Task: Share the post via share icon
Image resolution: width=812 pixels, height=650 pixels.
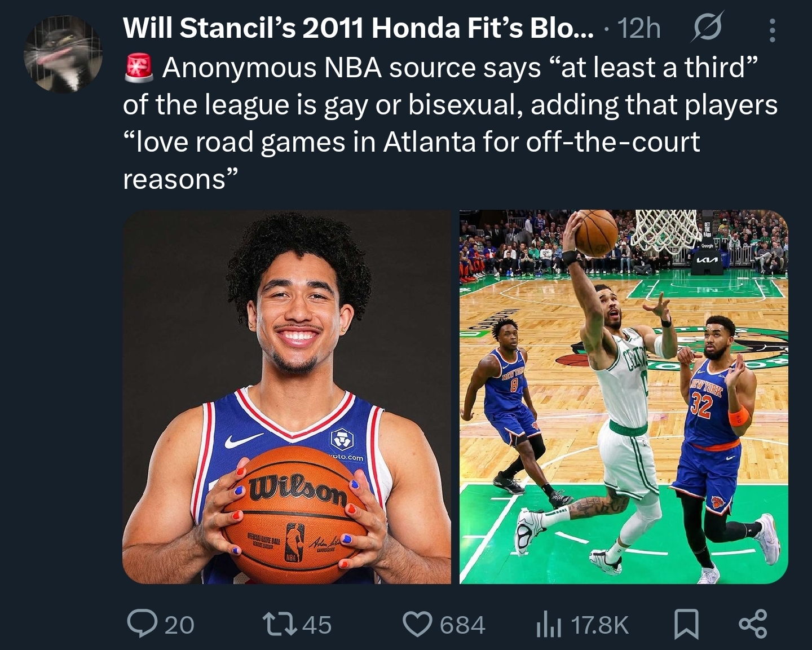Action: 753,624
